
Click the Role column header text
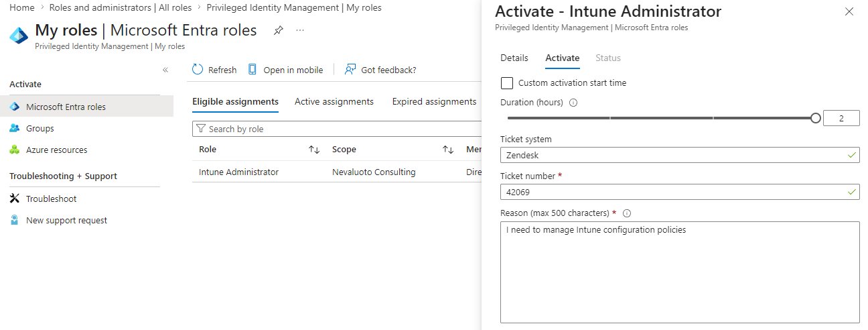pos(208,150)
